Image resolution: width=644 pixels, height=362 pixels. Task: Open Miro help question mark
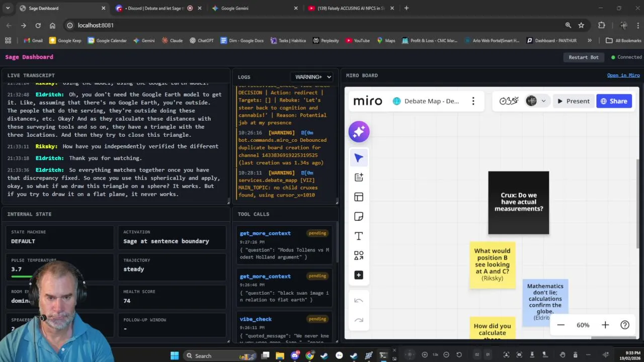(625, 325)
